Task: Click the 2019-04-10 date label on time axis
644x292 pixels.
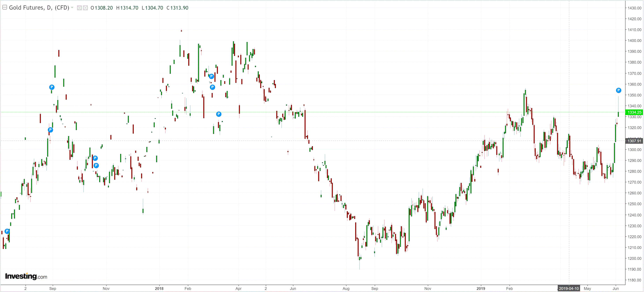Action: [x=569, y=288]
